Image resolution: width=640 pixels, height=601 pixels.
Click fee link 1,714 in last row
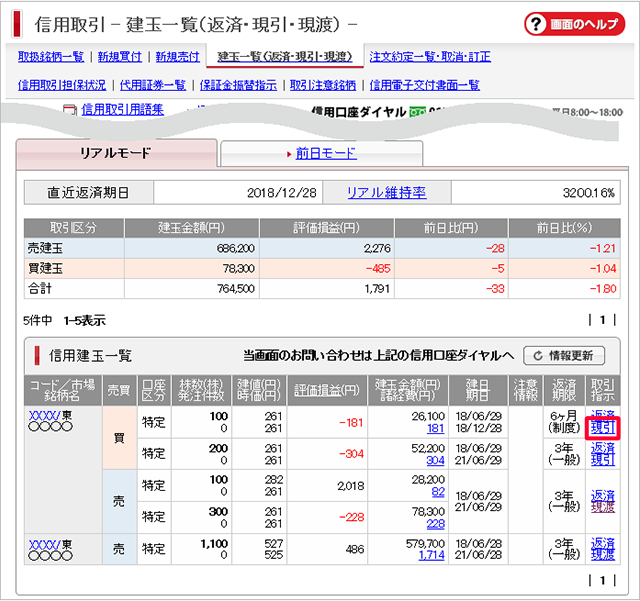click(x=431, y=555)
